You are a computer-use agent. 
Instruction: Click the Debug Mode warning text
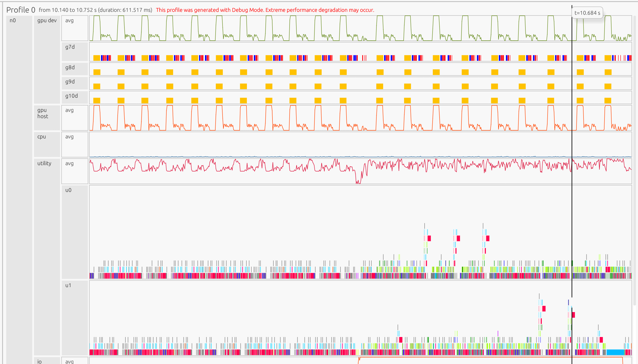pyautogui.click(x=265, y=10)
